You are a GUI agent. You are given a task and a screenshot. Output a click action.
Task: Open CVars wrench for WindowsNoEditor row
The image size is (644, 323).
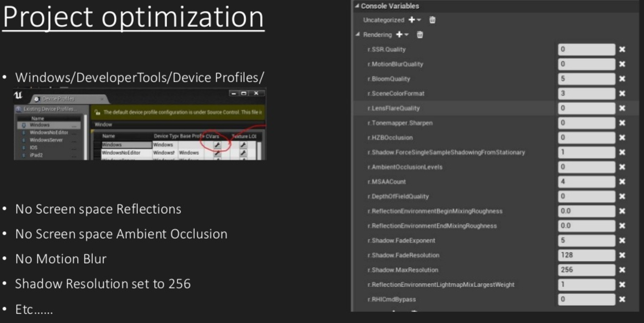pyautogui.click(x=217, y=153)
